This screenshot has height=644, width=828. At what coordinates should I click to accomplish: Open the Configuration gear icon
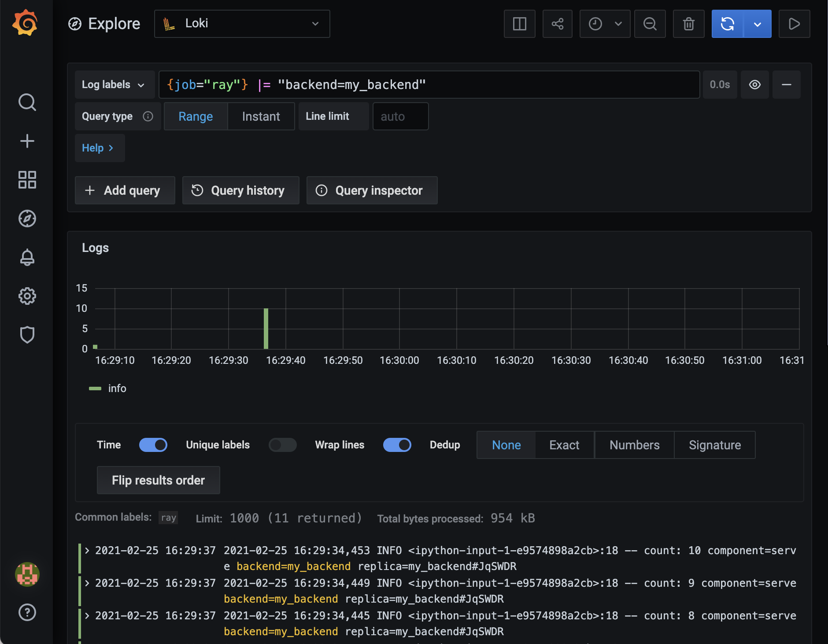(27, 296)
